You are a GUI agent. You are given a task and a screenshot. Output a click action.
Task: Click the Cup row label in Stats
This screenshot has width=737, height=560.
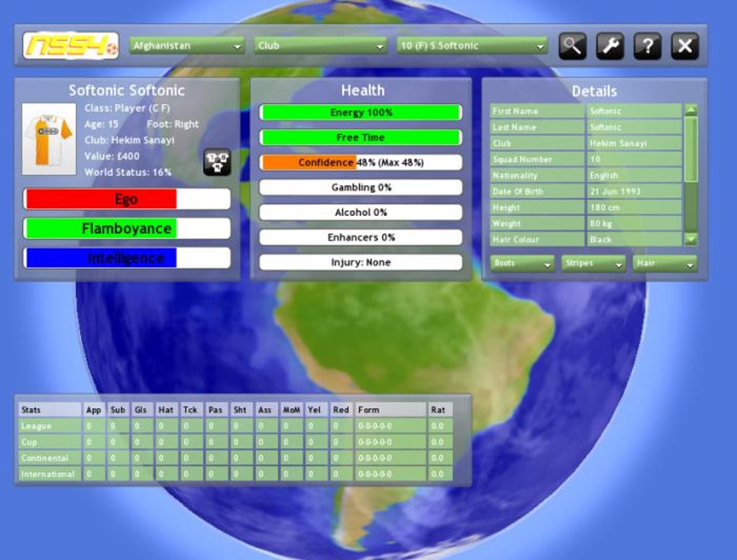(49, 442)
